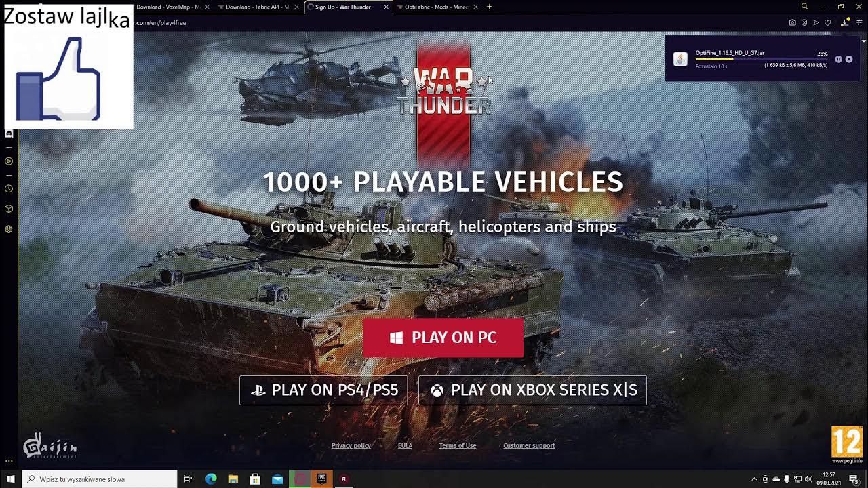Viewport: 868px width, 488px height.
Task: Close the OptiFabric tab
Action: click(476, 7)
